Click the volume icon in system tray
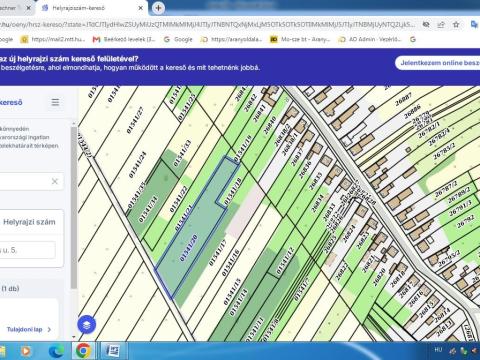 474,350
